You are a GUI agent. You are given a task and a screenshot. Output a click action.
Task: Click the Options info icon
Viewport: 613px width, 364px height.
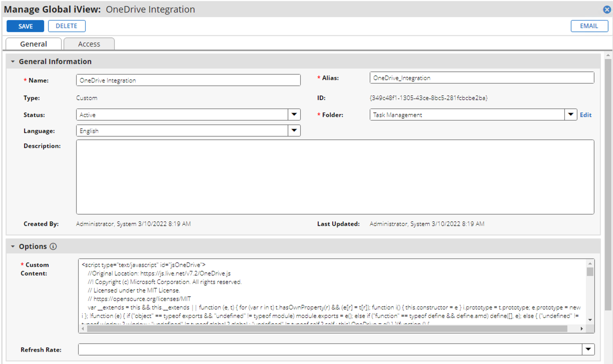pos(53,246)
